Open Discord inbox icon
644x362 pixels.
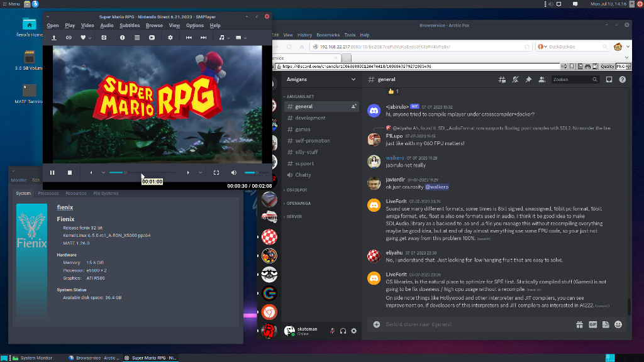(x=609, y=80)
